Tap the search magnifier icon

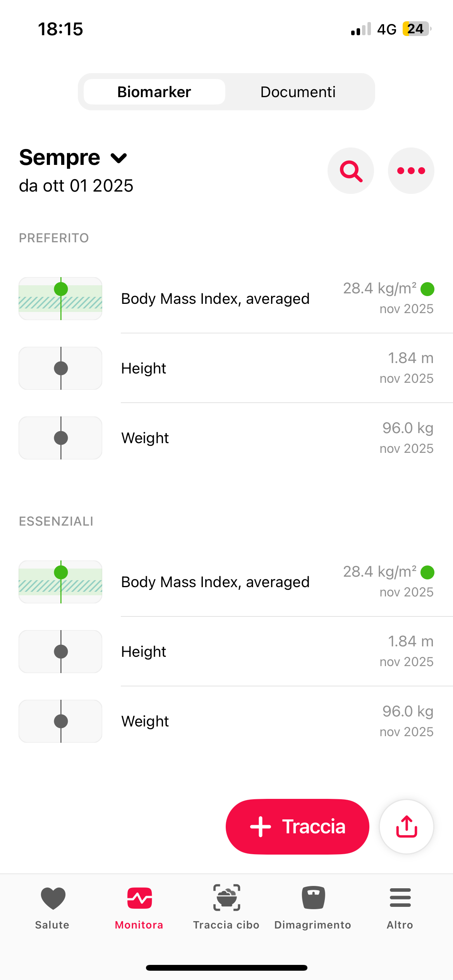click(x=351, y=171)
